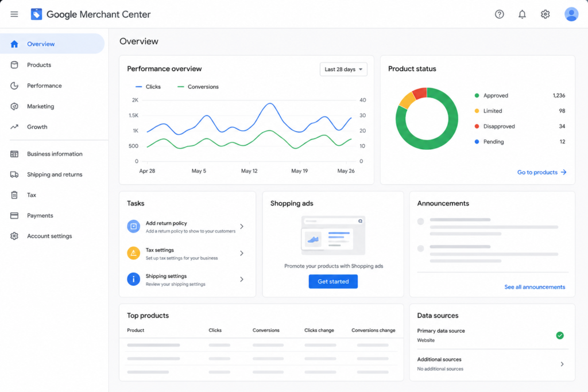588x392 pixels.
Task: Click the Shipping and returns truck icon
Action: [x=14, y=174]
